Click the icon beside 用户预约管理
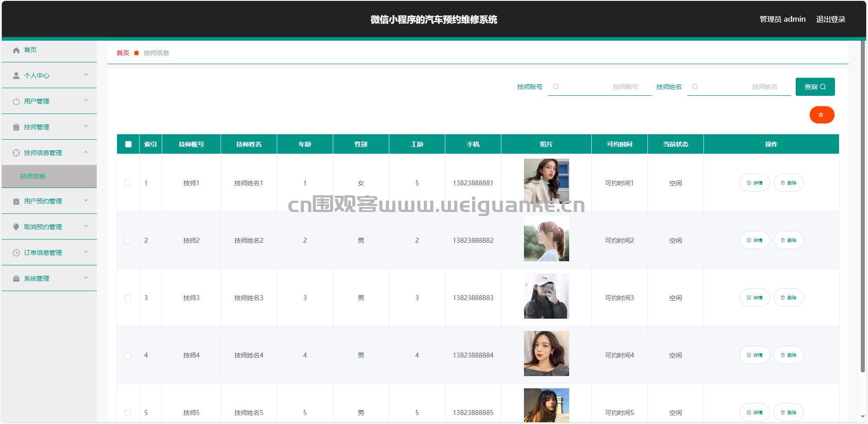The width and height of the screenshot is (868, 424). pos(16,201)
